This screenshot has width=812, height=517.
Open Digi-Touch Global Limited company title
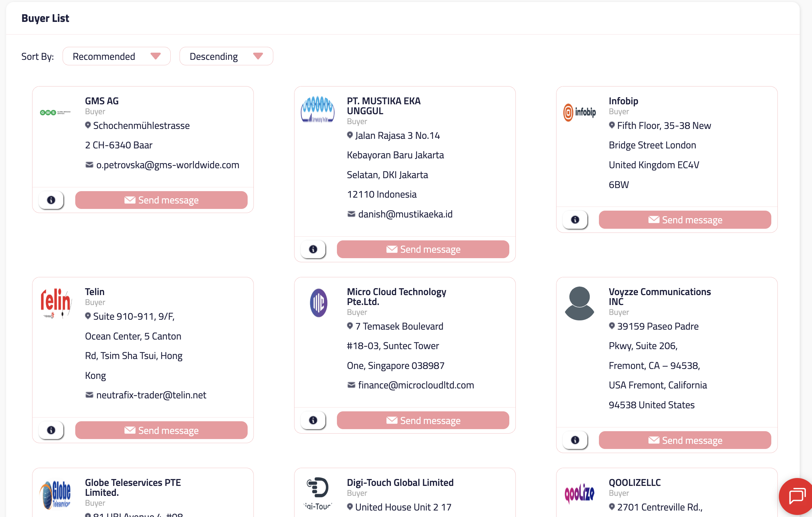click(400, 482)
